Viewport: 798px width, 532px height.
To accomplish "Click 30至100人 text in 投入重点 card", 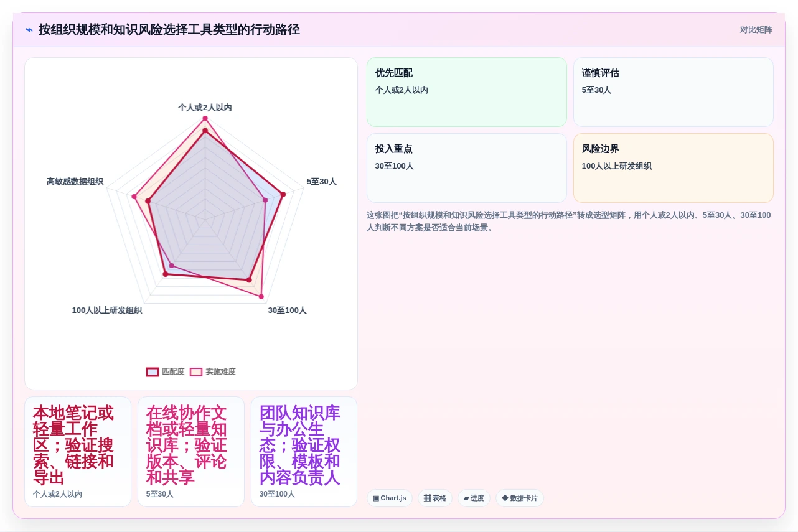I will tap(395, 166).
